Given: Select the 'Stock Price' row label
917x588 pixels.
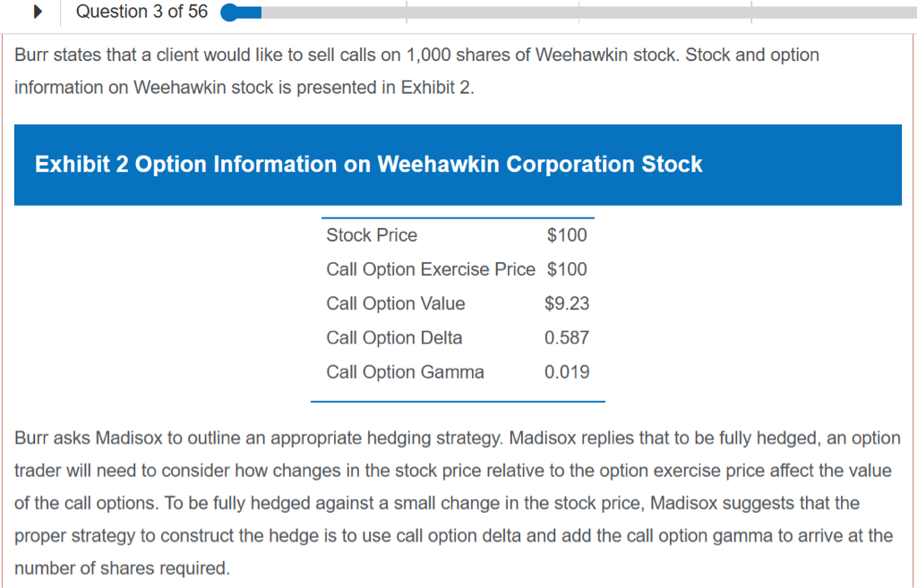Looking at the screenshot, I should pyautogui.click(x=372, y=235).
